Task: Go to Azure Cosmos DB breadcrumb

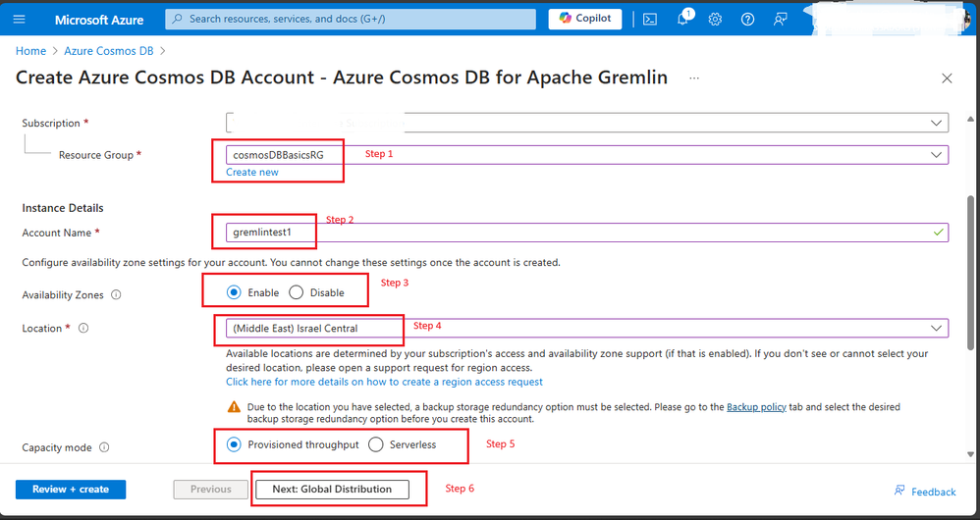Action: coord(109,51)
